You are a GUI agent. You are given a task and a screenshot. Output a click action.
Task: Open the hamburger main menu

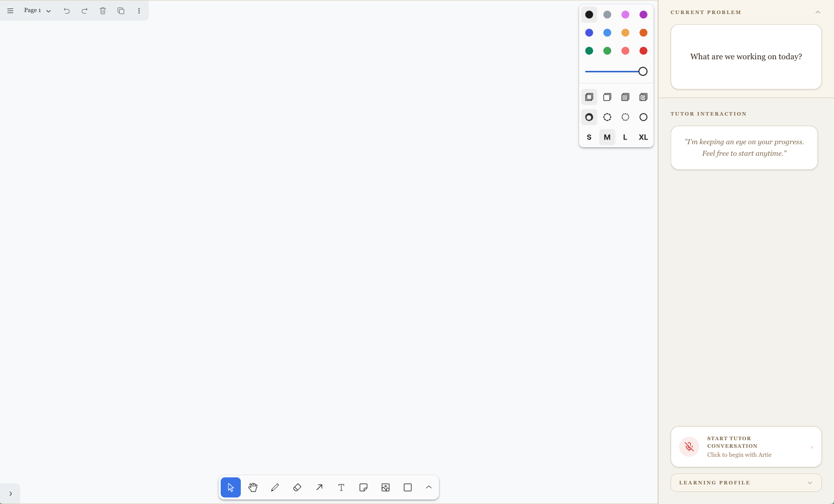coord(10,11)
